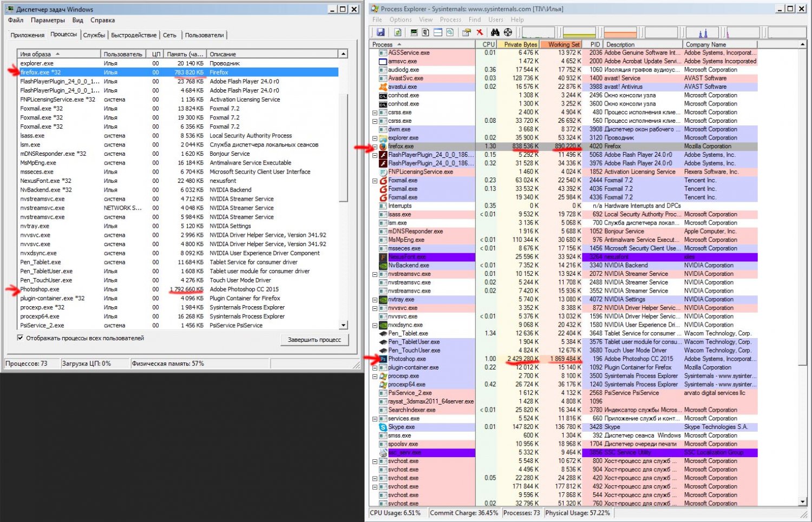Toggle Show Process Tree toolbar icon

coord(425,32)
